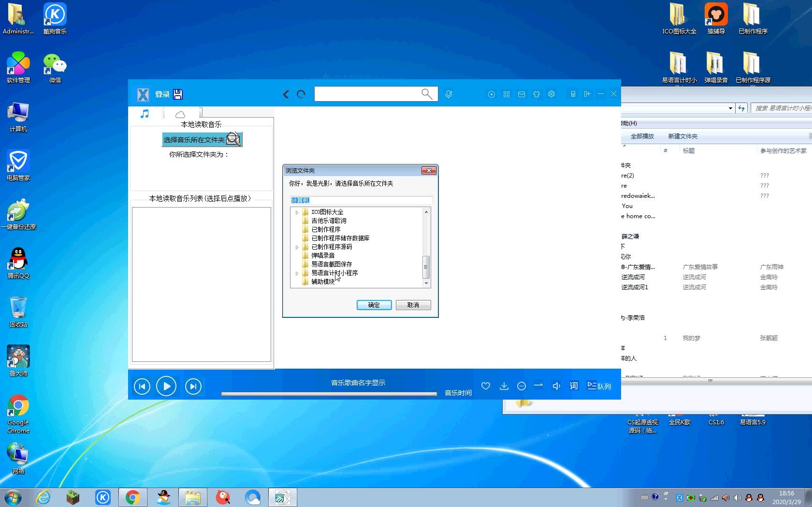Viewport: 812px width, 507px height.
Task: Click the disc icon in the top toolbar
Action: [x=491, y=94]
